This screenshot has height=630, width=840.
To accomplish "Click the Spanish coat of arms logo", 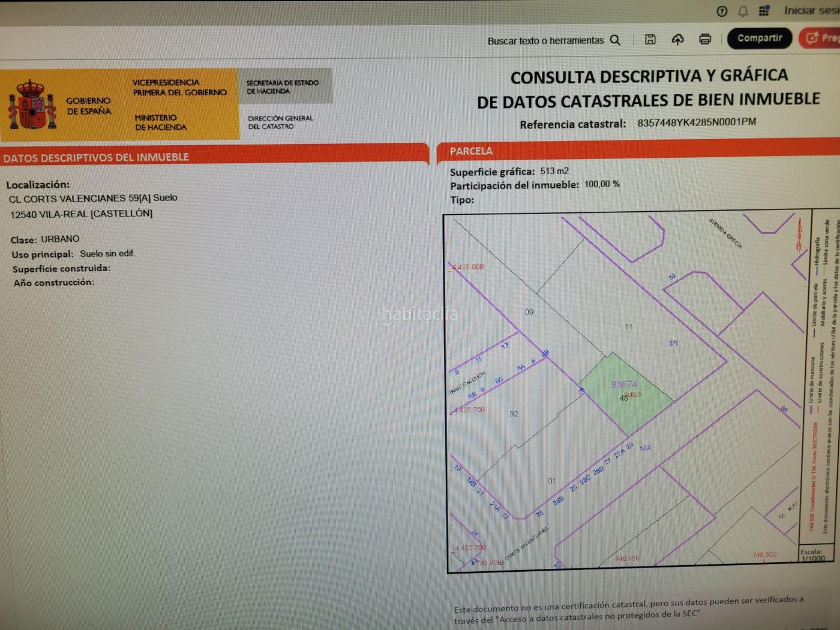I will tap(32, 106).
